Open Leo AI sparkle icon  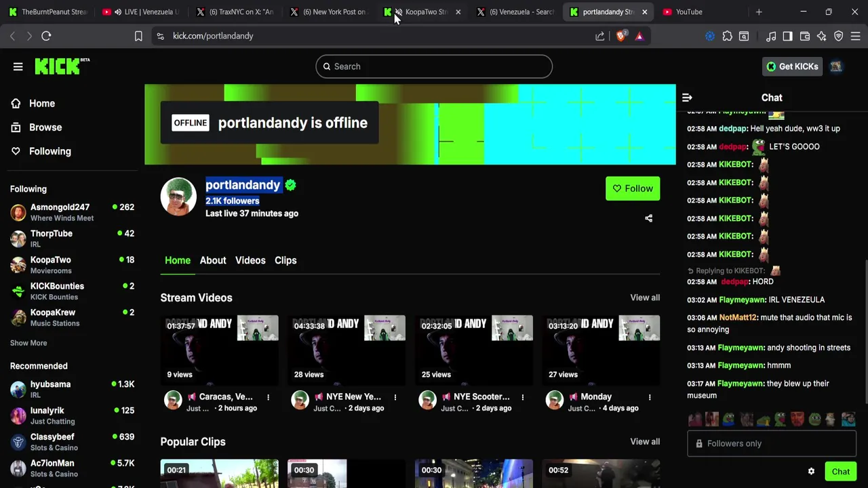822,36
